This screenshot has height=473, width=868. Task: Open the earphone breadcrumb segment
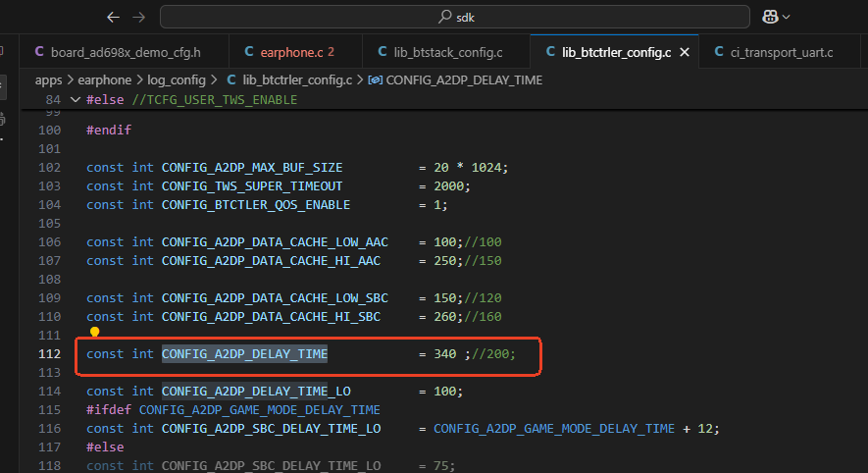click(x=105, y=80)
